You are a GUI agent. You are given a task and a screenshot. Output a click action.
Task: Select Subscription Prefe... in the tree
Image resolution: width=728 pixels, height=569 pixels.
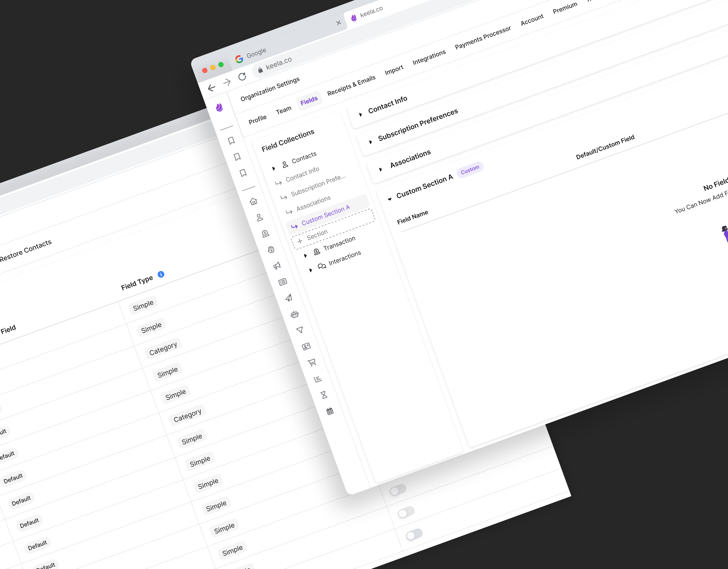318,186
